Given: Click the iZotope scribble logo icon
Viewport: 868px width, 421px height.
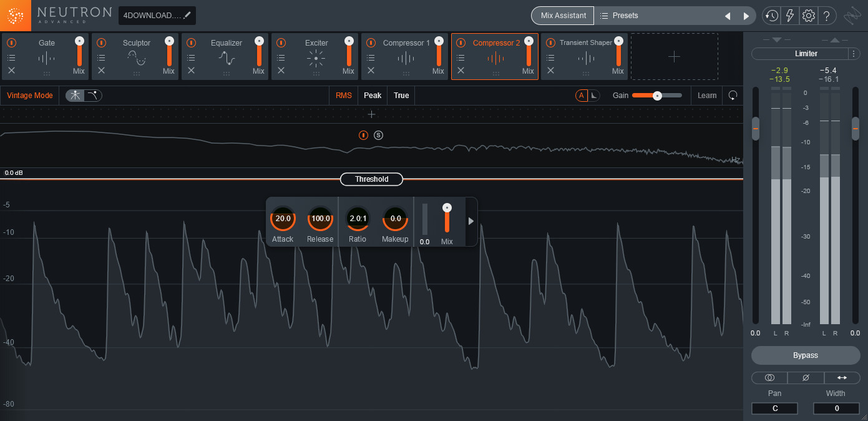Looking at the screenshot, I should (852, 16).
